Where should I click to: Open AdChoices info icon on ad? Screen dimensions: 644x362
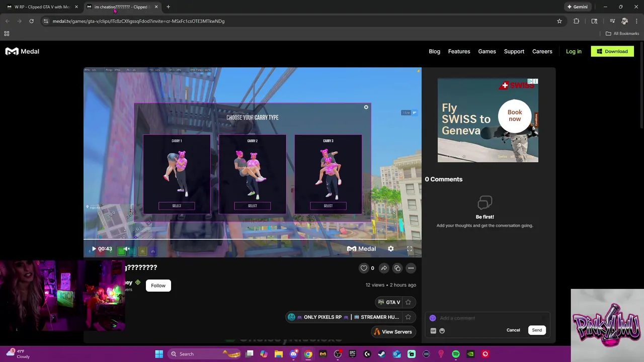tap(530, 81)
